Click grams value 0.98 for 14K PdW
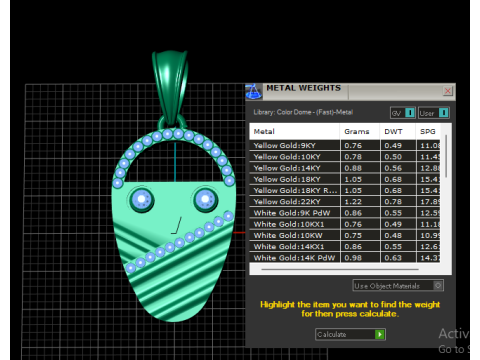 (x=353, y=258)
